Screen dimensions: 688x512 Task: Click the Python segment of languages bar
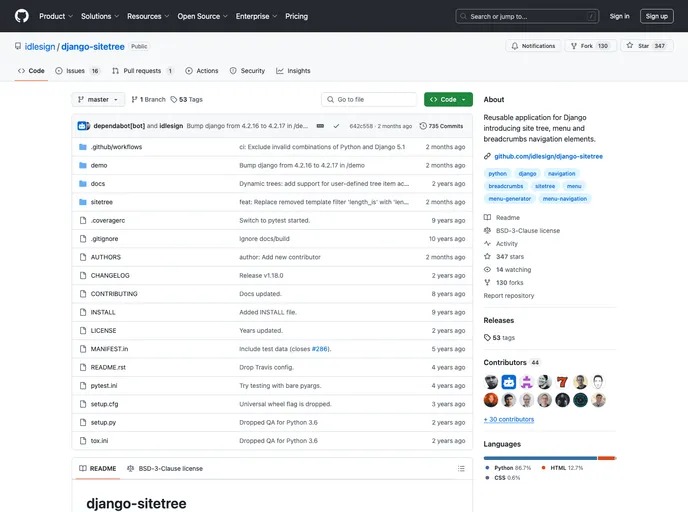540,458
